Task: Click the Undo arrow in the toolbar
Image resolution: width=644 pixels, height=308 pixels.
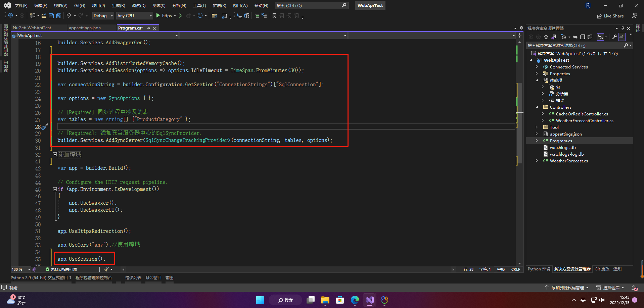Action: click(x=69, y=16)
